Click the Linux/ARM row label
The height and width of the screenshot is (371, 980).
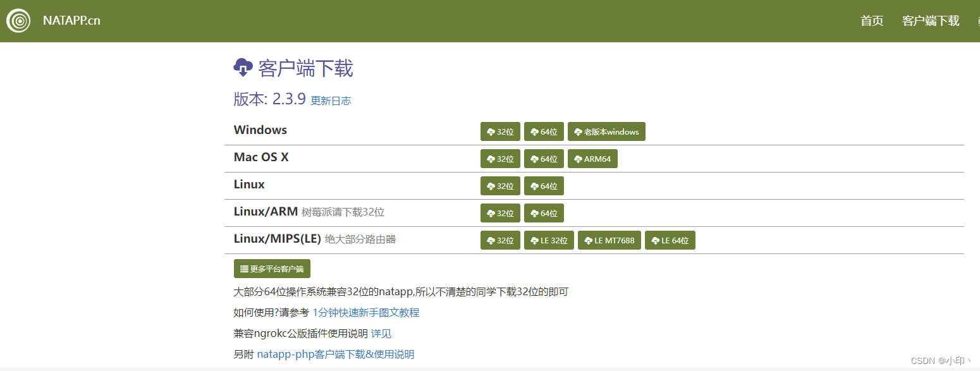coord(266,211)
